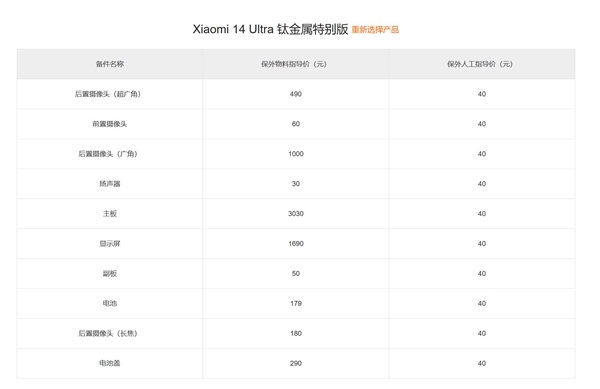Click labor price 40 in 后置摄像头（超广角） row
Screen dimensions: 600x389
coord(482,94)
